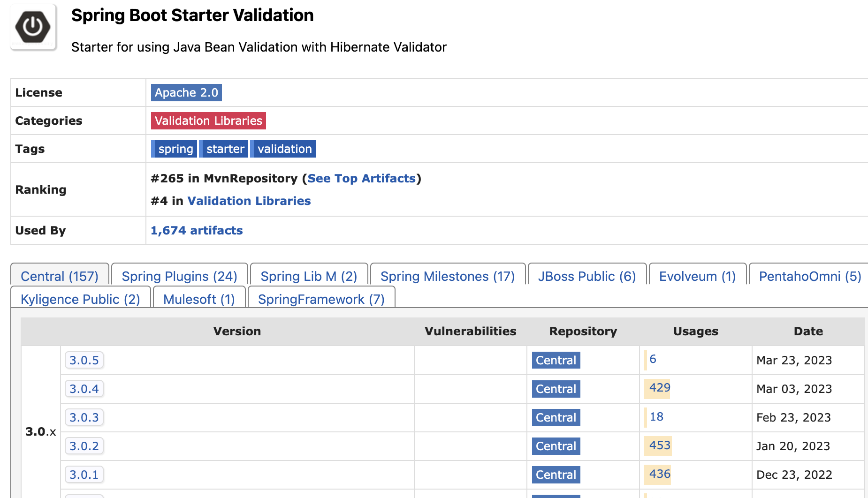
Task: Open the 6 usages link for 3.0.5
Action: click(x=653, y=359)
